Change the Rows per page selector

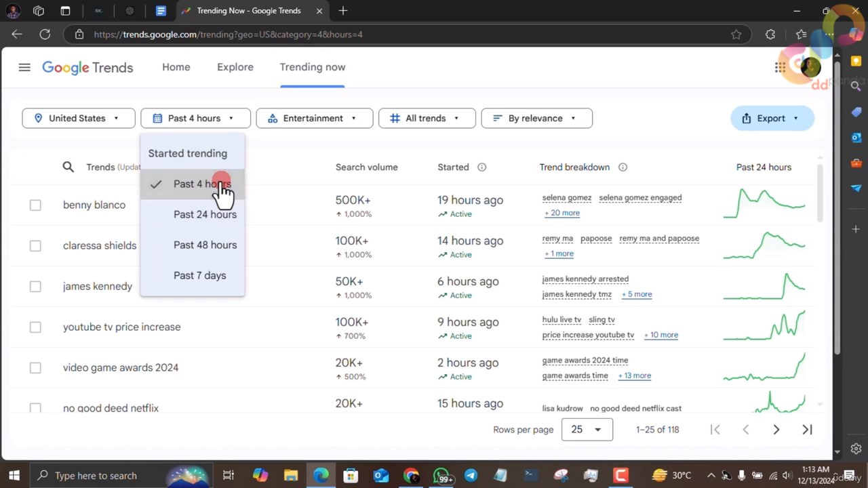[587, 430]
